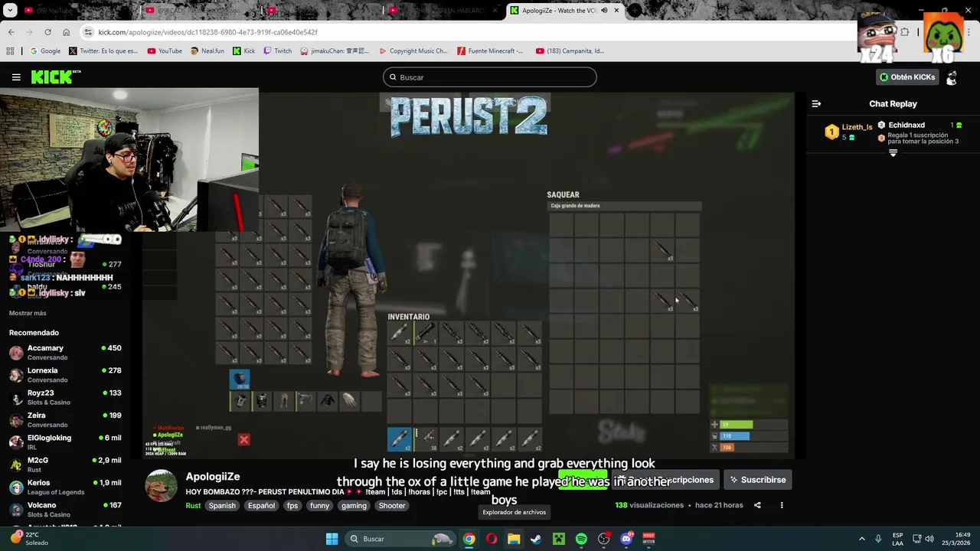Select leaderboard user Echidnaxd
Screen dimensions: 980x551
pyautogui.click(x=906, y=125)
